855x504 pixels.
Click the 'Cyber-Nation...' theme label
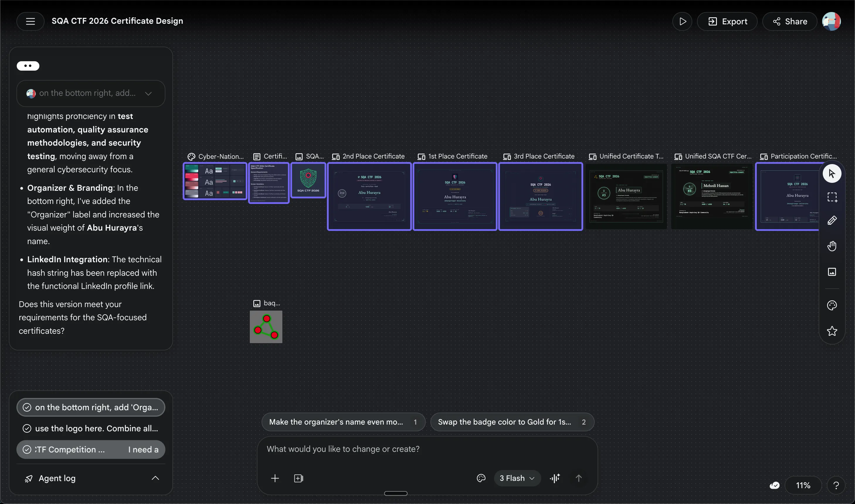coord(221,156)
